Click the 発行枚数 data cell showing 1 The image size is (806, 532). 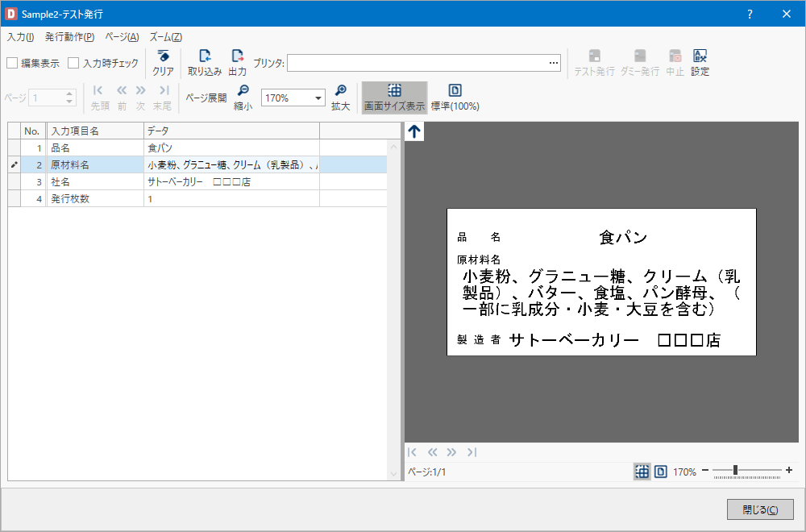(x=232, y=199)
